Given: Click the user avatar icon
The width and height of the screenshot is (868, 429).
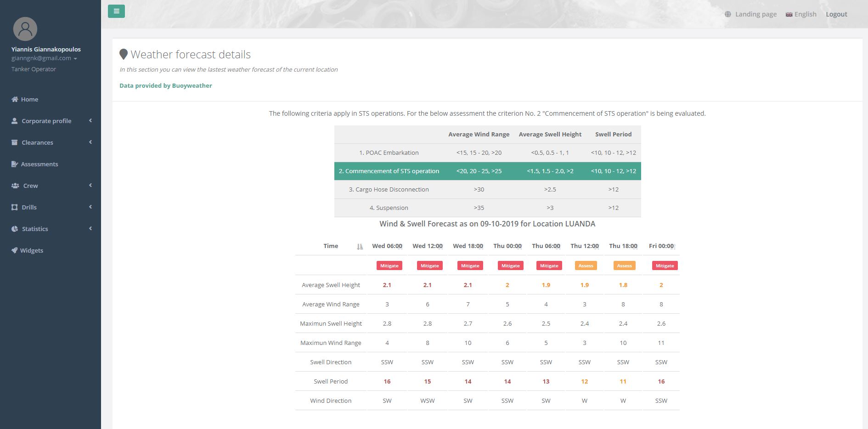Looking at the screenshot, I should click(25, 29).
